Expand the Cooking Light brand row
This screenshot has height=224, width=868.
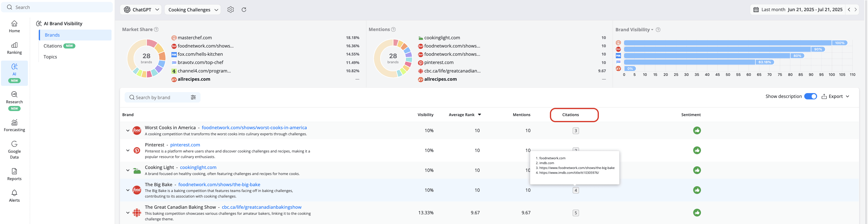point(128,170)
